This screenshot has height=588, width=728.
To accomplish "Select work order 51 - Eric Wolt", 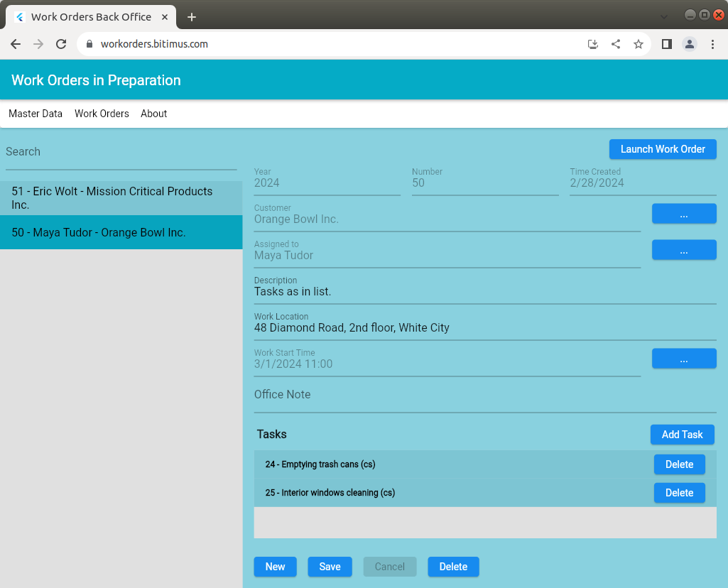I will [121, 198].
